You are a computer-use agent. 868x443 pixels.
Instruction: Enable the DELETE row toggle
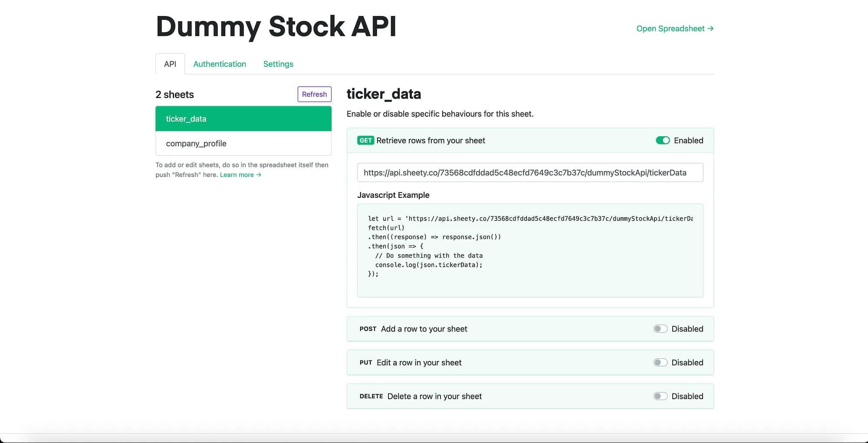[661, 396]
